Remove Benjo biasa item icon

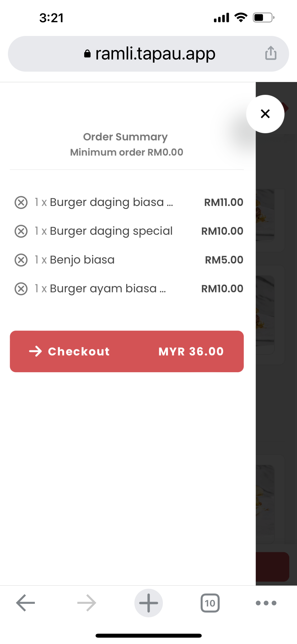tap(21, 260)
